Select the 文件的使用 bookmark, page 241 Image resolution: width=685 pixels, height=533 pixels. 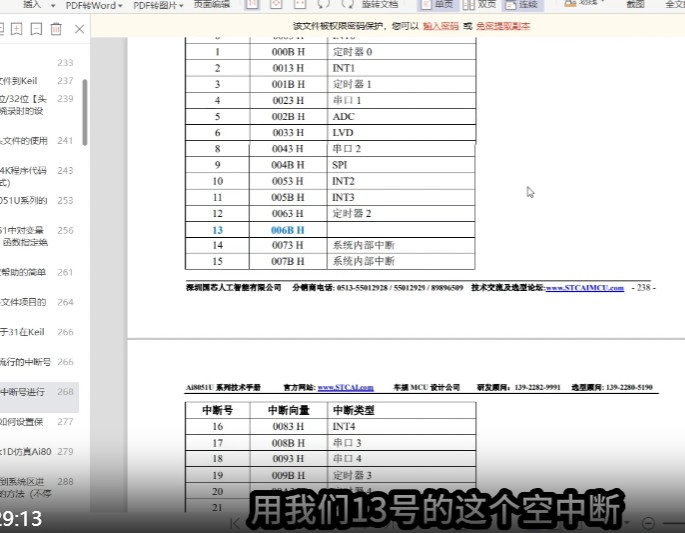coord(39,141)
